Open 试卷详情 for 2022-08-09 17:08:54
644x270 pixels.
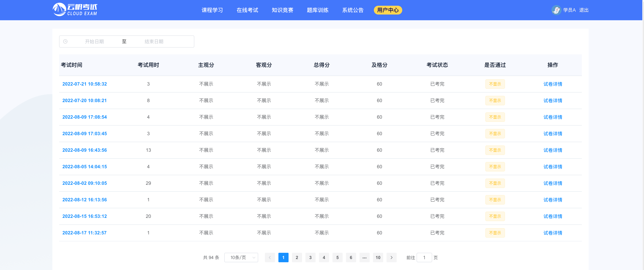point(553,117)
